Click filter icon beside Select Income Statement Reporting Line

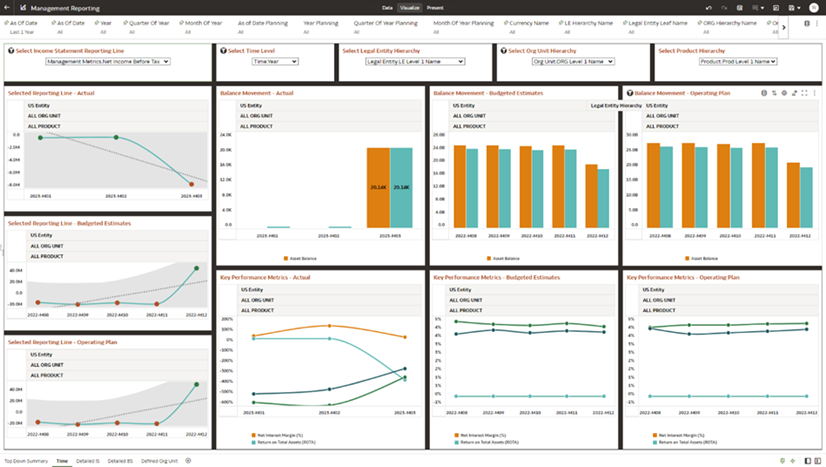(11, 51)
